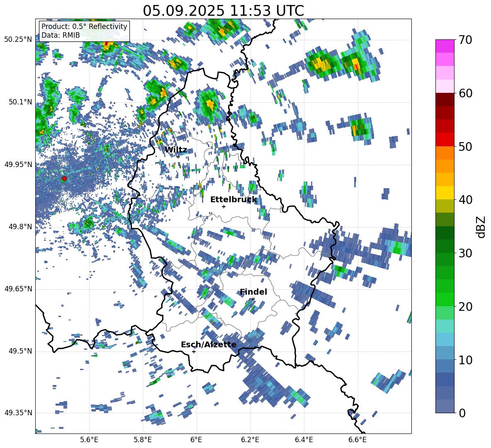Click the 60 label on the colorbar
Screen dimensions: 491x448
click(x=465, y=93)
